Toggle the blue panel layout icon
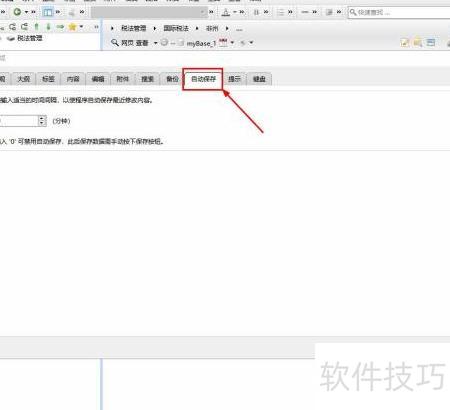 [48, 12]
